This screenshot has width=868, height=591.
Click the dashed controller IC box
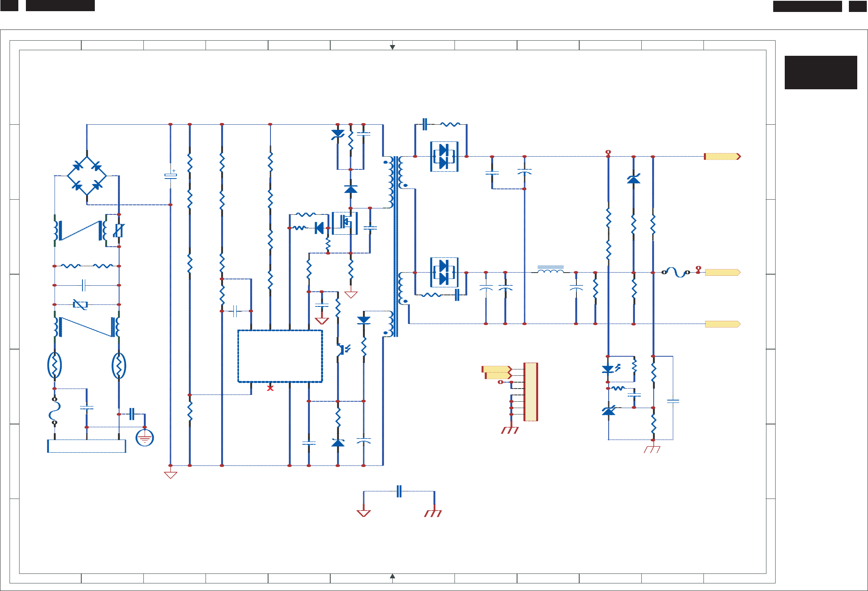click(x=280, y=356)
